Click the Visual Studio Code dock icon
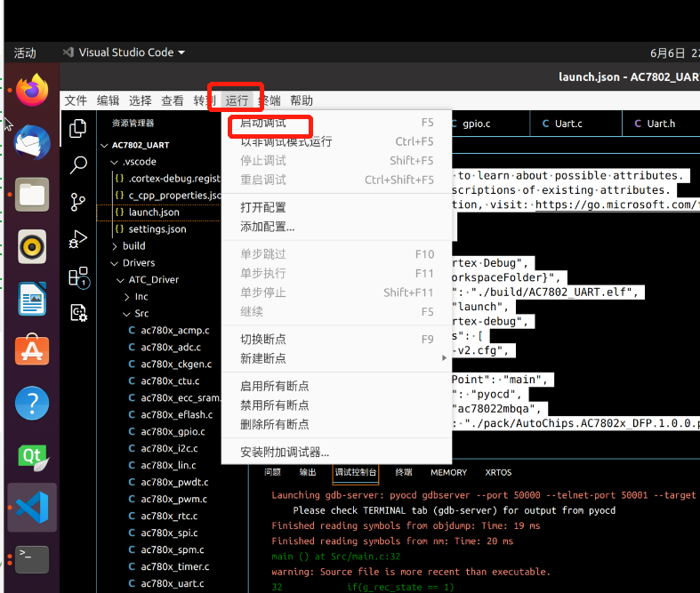The height and width of the screenshot is (593, 700). tap(32, 508)
